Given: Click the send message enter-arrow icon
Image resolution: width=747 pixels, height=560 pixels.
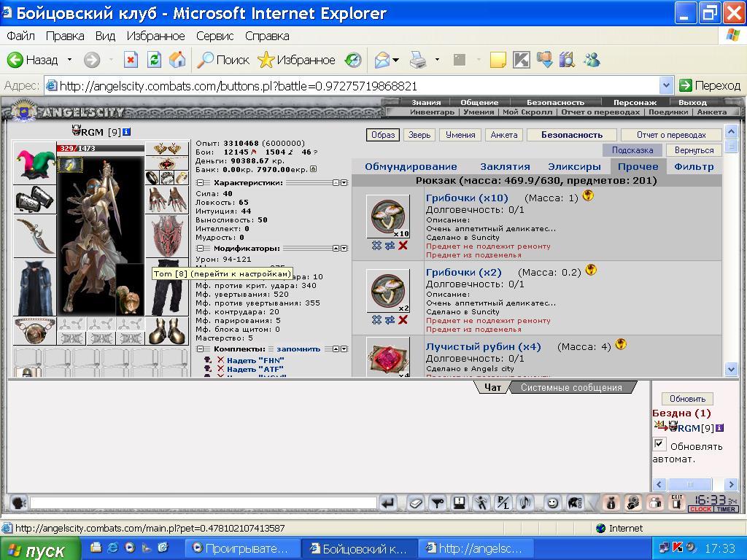Looking at the screenshot, I should coord(388,502).
